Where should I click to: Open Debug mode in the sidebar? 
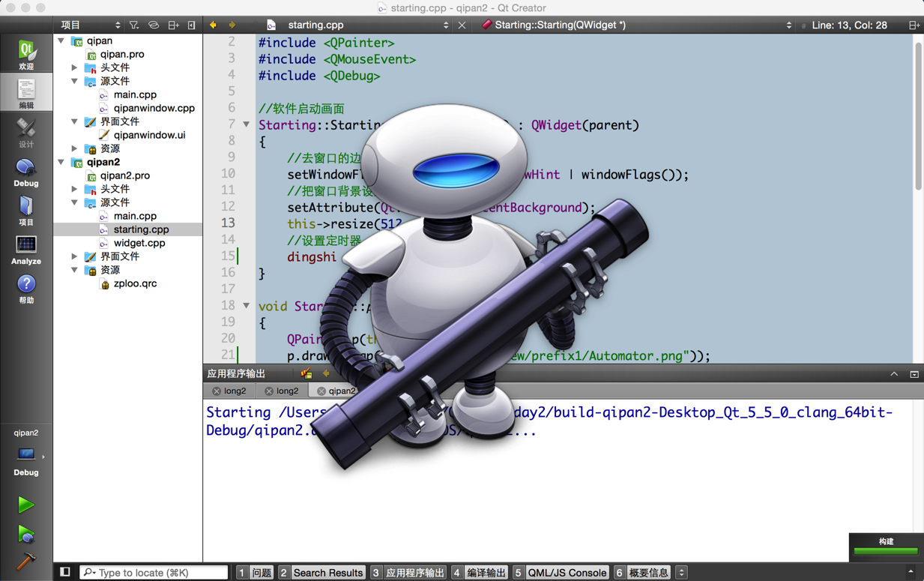coord(26,171)
